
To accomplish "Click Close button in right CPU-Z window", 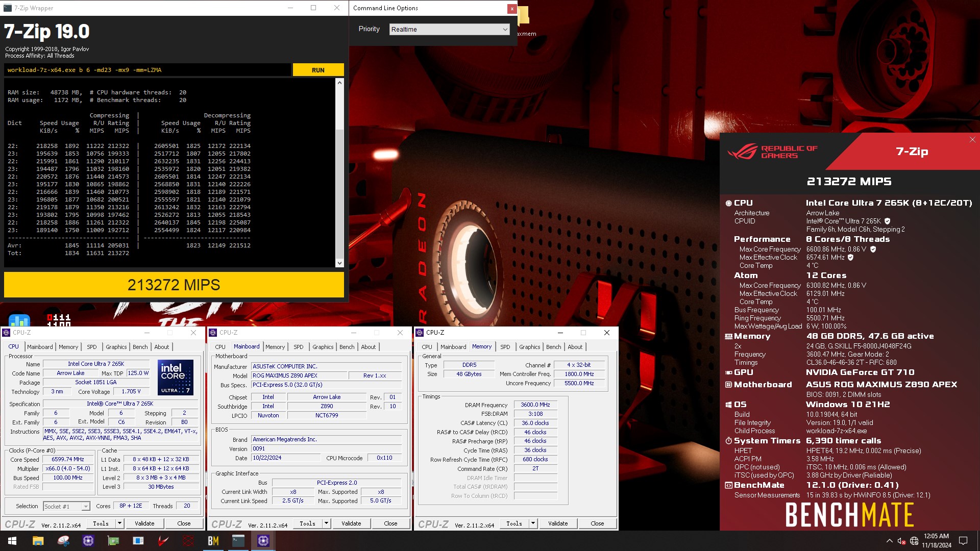I will coord(597,523).
